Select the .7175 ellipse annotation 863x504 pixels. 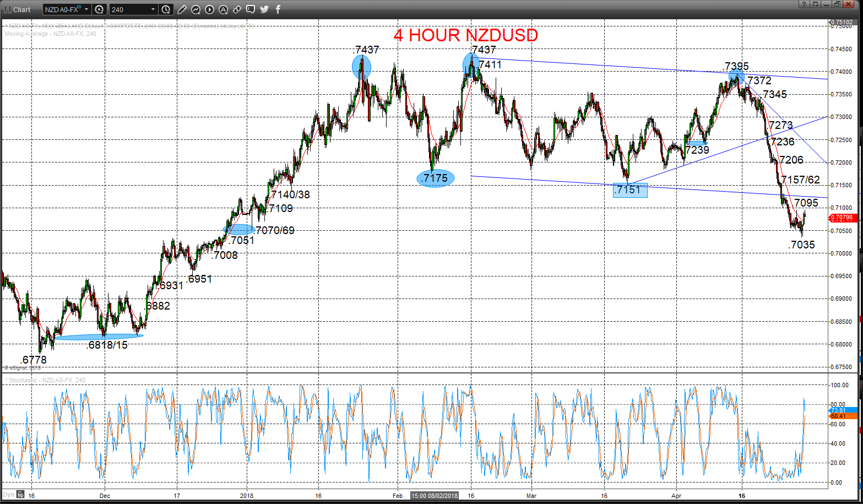coord(436,178)
